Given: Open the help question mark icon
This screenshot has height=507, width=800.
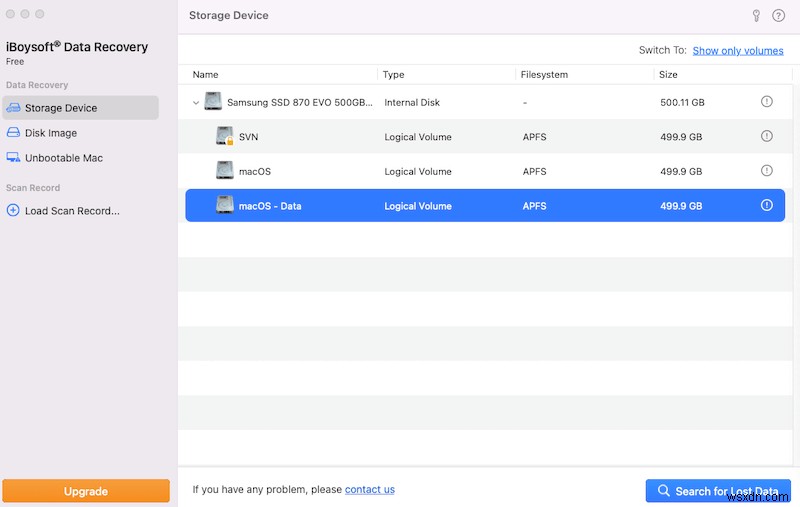Looking at the screenshot, I should (x=778, y=16).
